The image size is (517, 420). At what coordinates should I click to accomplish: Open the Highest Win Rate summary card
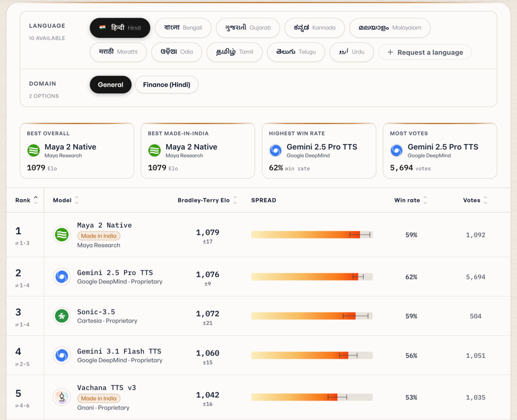click(319, 151)
